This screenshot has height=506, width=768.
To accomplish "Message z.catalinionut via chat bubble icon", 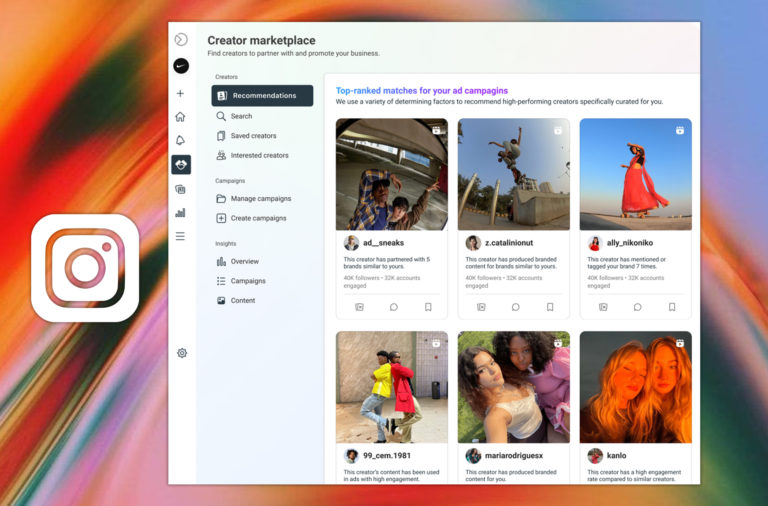I will click(x=516, y=307).
